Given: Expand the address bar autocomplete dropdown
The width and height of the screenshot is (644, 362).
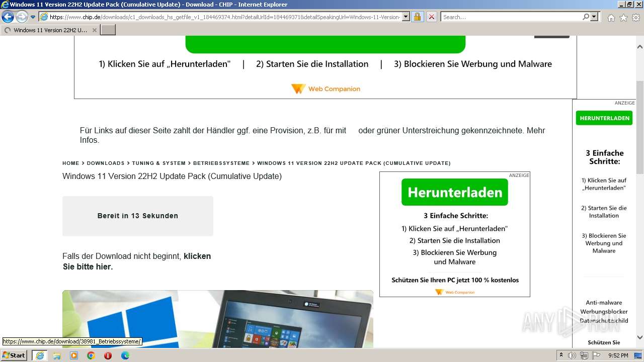Looking at the screenshot, I should (406, 17).
